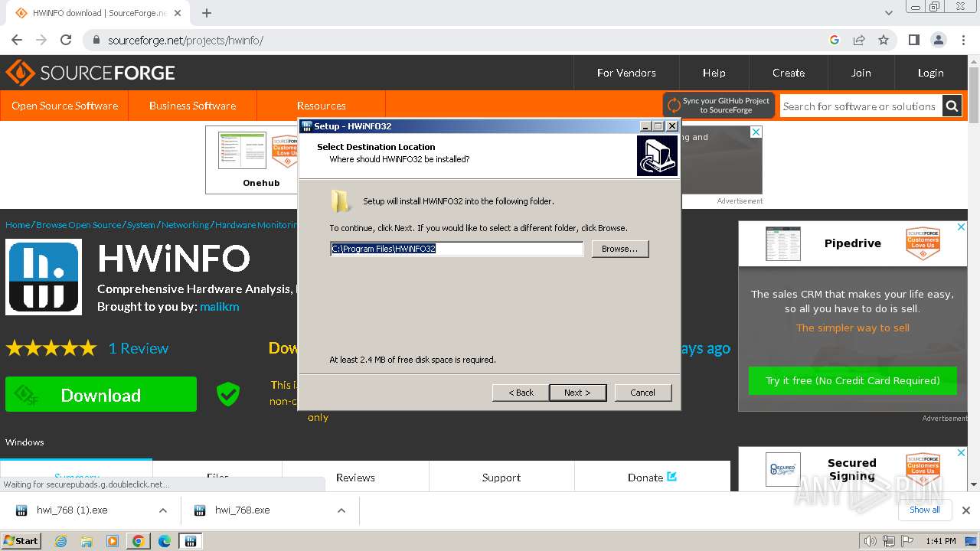Open Chrome from the taskbar
This screenshot has height=551, width=980.
139,541
